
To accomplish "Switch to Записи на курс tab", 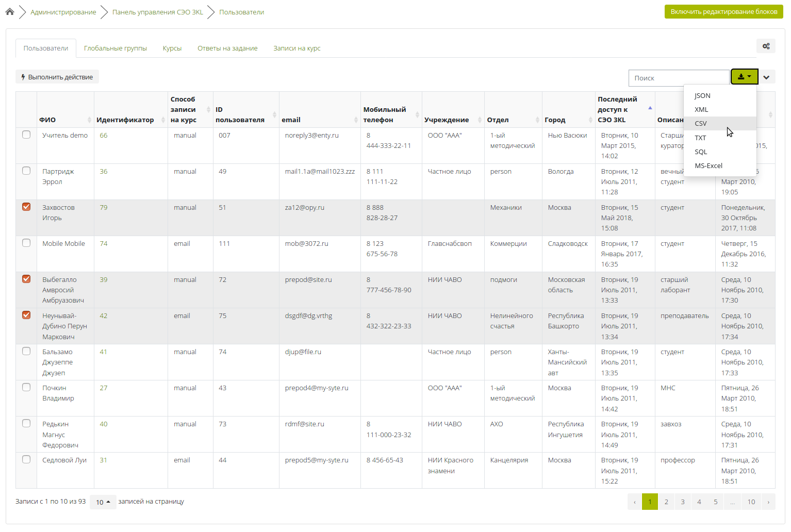I will coord(297,48).
